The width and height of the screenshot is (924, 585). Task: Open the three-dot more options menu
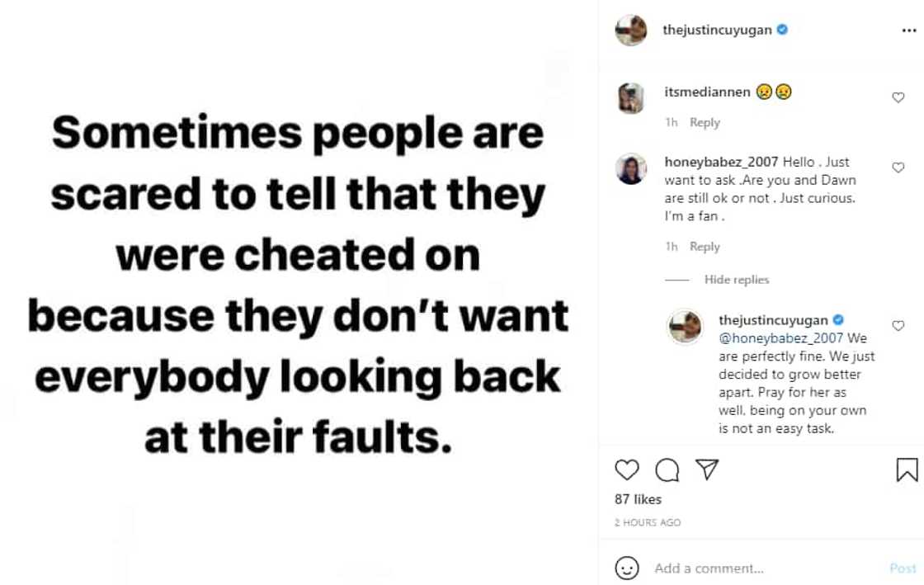click(909, 30)
